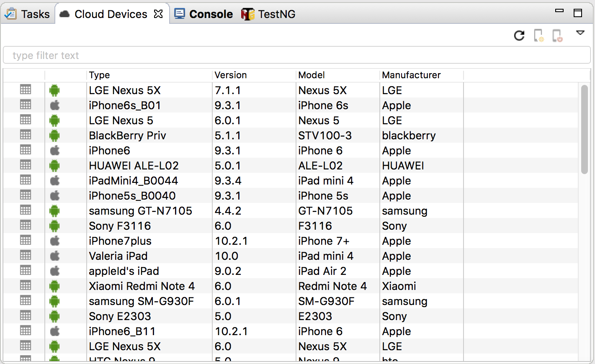
Task: Sort by the Model column header
Action: tap(338, 75)
